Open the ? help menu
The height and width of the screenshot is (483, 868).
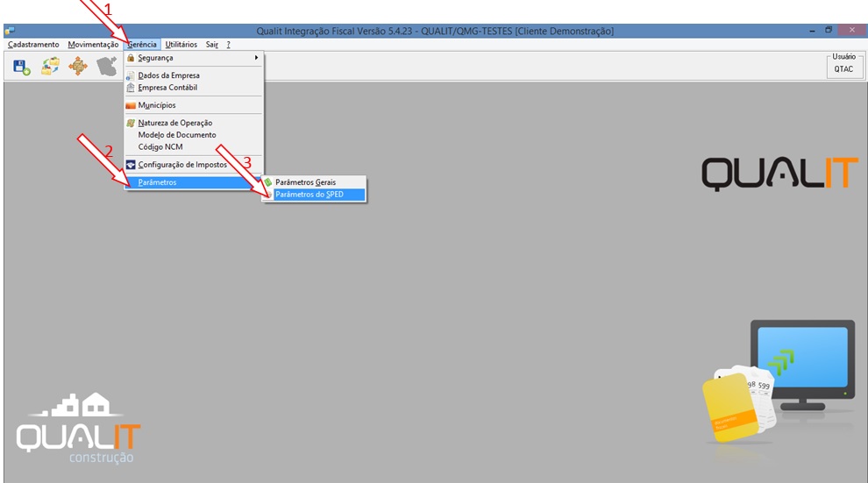[228, 44]
